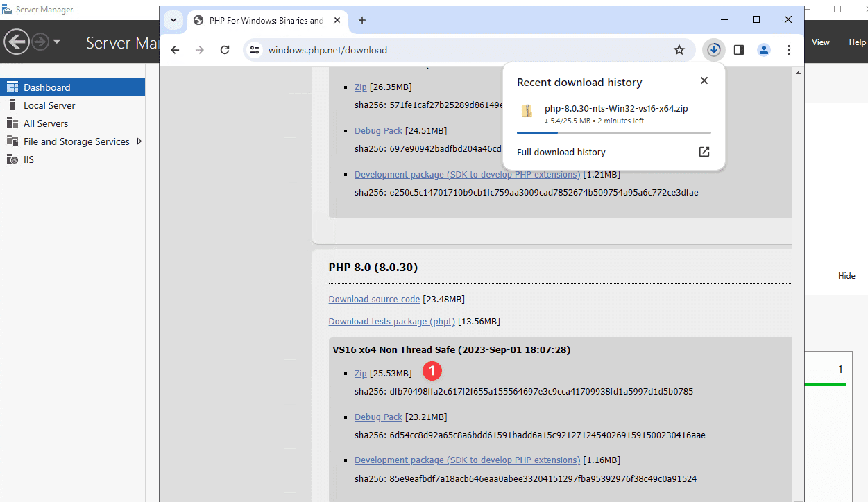Click the Chrome reload page icon

[225, 50]
